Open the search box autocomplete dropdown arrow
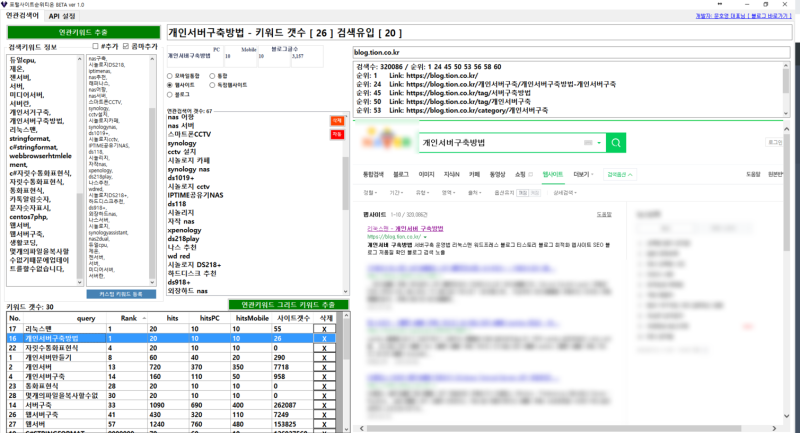 click(x=599, y=143)
